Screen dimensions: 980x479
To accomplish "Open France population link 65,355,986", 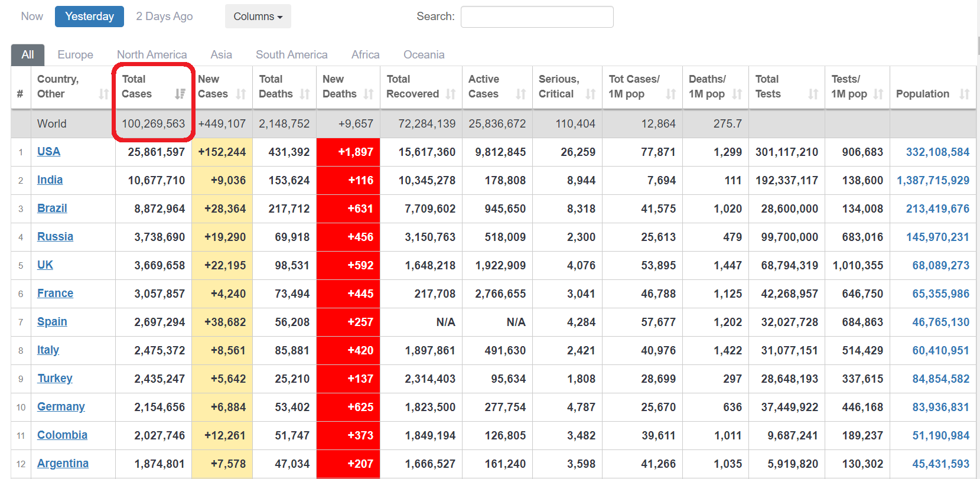I will (940, 294).
